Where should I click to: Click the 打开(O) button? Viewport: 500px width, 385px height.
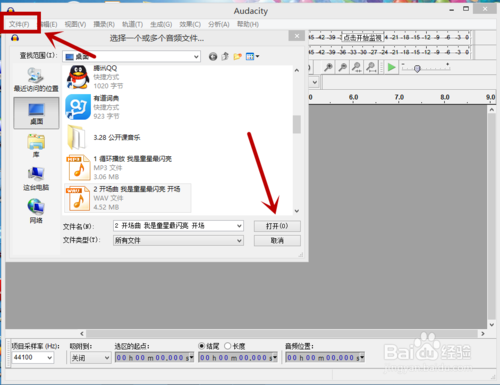277,226
